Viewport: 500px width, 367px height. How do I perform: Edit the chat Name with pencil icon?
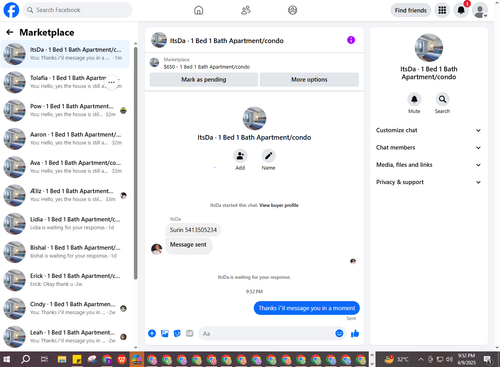268,156
